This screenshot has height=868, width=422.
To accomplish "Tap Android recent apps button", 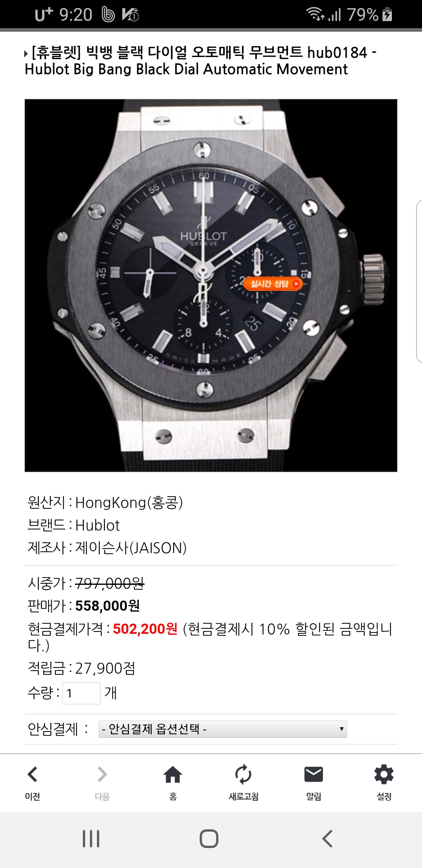I will (91, 839).
